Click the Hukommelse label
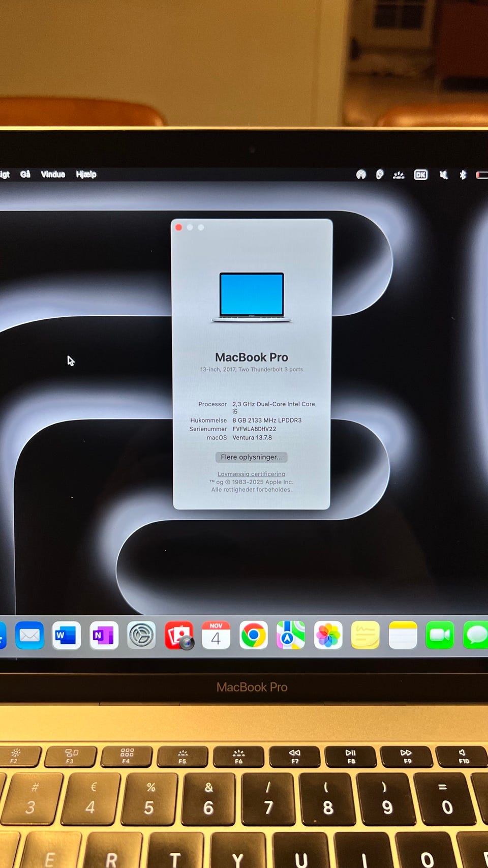Screen dimensions: 488x868 (208, 421)
